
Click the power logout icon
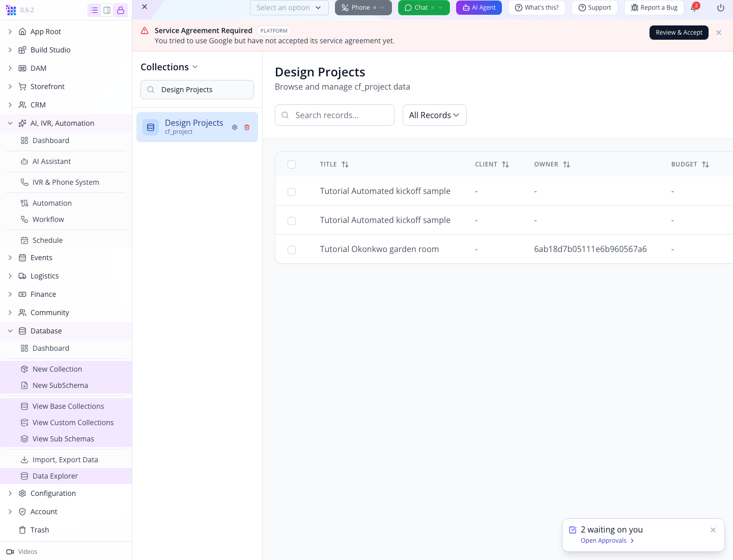click(721, 8)
